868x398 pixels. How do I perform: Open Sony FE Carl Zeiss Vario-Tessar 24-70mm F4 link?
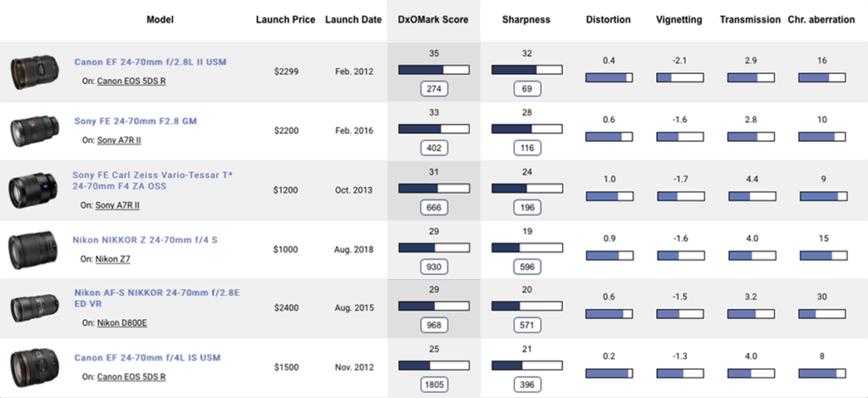(153, 181)
